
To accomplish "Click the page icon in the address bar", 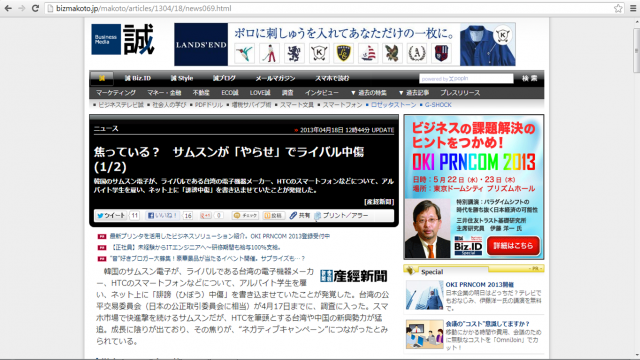I will [51, 8].
